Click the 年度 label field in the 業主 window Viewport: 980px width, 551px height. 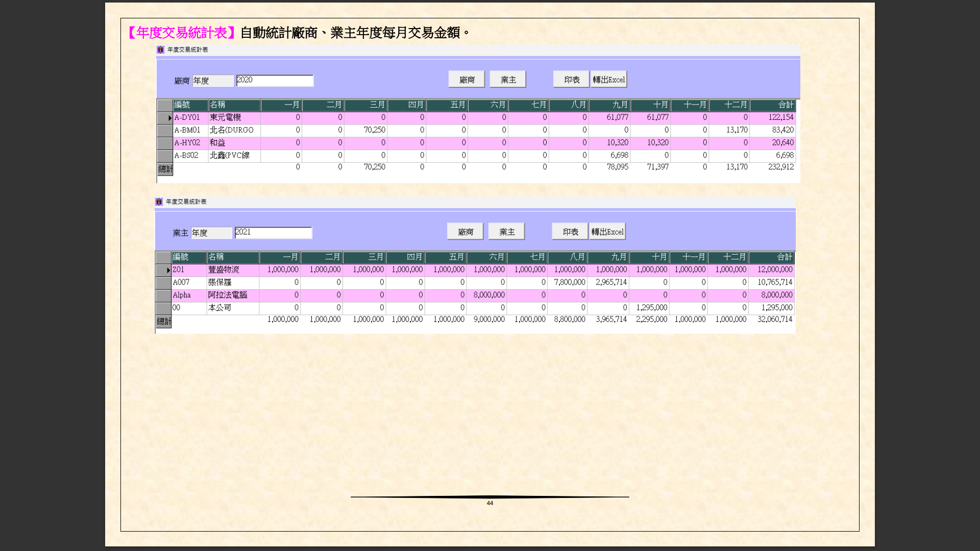[x=211, y=233]
